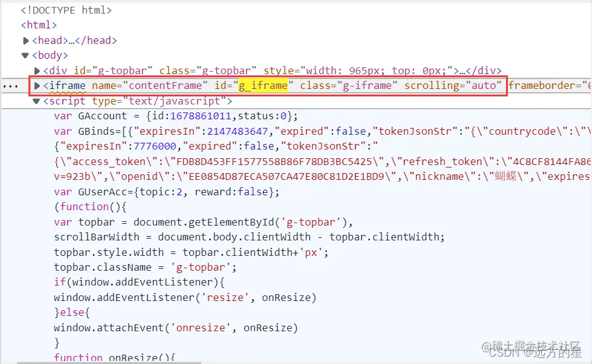Screen dimensions: 592x364
Task: Click the class="g-iframe" attribute
Action: (x=348, y=86)
